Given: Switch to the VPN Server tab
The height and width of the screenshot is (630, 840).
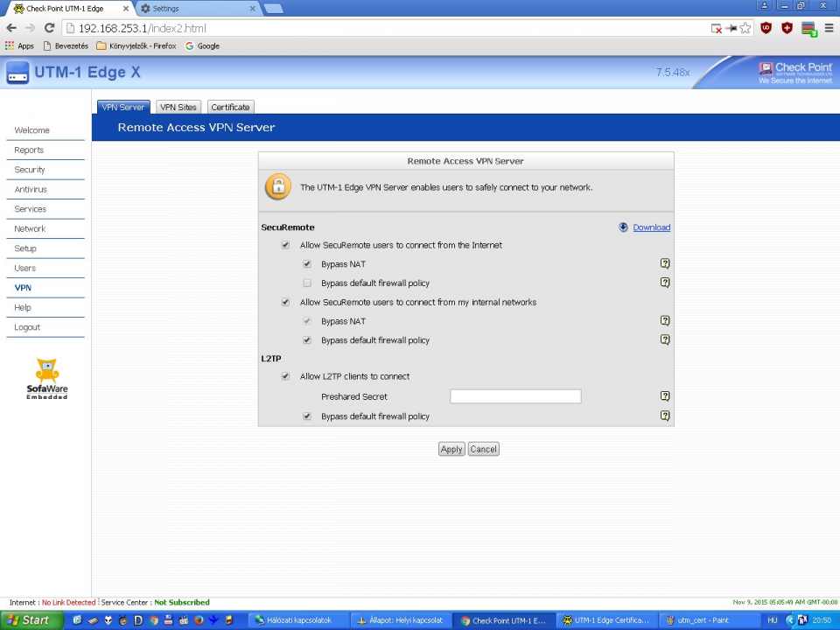Looking at the screenshot, I should click(x=123, y=107).
